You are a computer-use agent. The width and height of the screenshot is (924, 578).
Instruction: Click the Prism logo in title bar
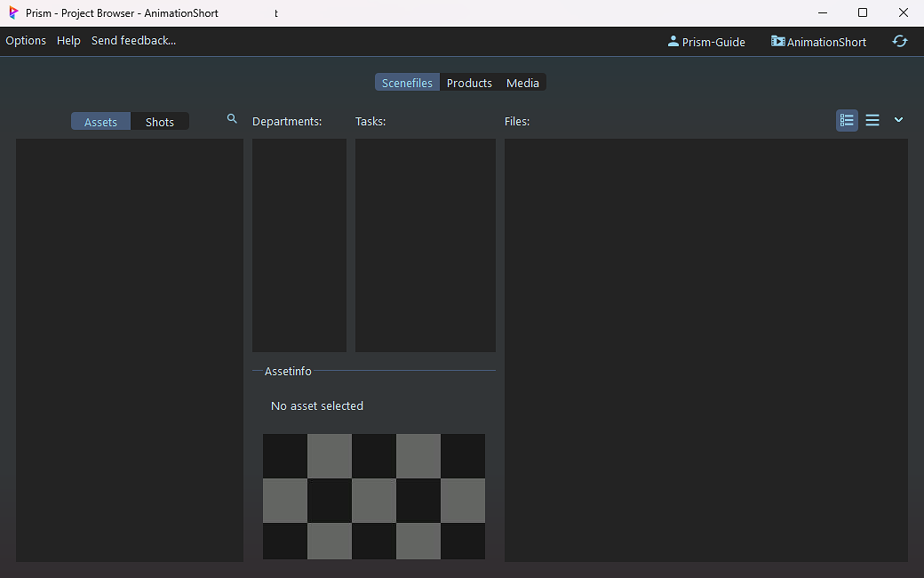pos(13,12)
